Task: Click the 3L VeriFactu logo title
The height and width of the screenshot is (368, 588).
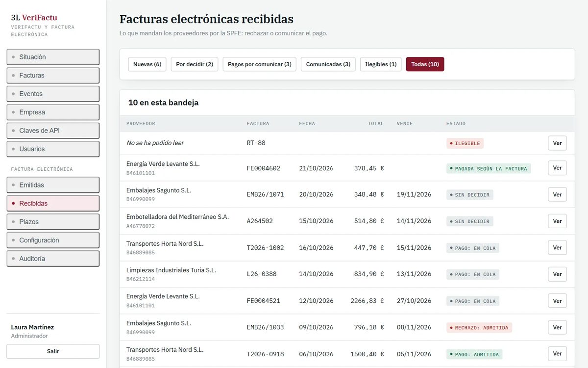Action: pos(34,18)
